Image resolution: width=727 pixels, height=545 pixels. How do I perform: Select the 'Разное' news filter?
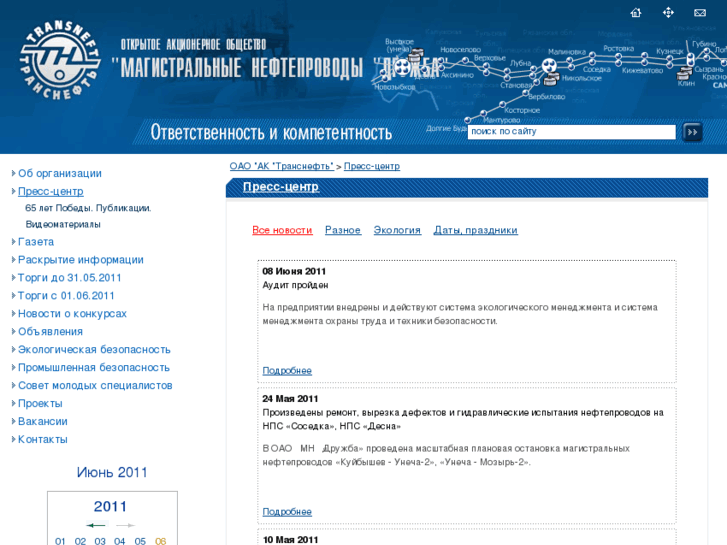[x=343, y=230]
